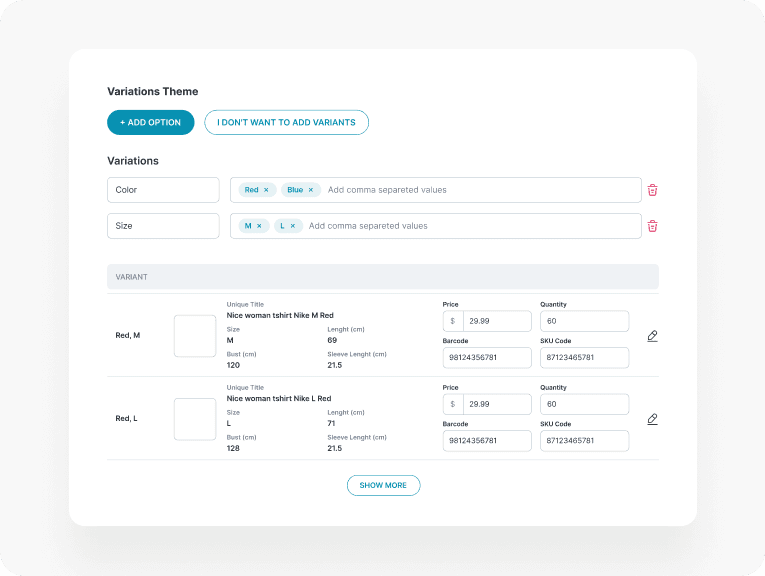Edit price of Red, L variant
Viewport: 765px width, 576px height.
coord(497,404)
